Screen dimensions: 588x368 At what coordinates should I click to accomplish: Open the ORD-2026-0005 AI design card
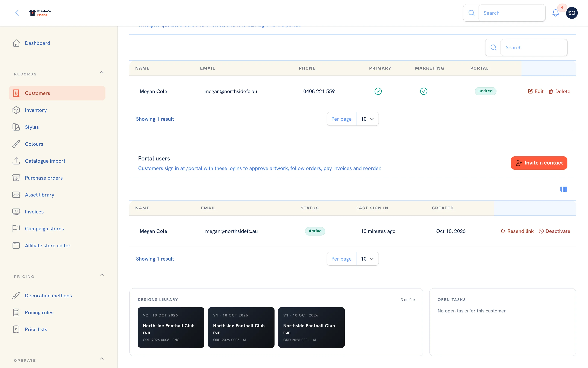click(241, 327)
